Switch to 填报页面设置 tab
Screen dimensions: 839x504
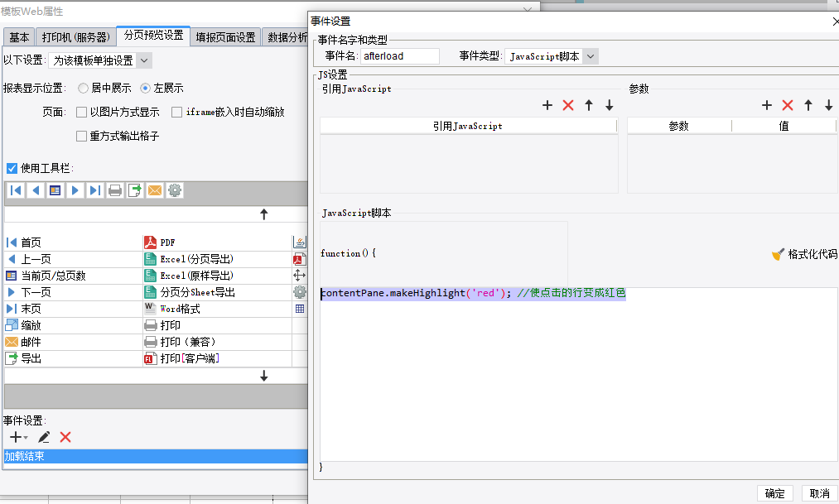pos(226,37)
